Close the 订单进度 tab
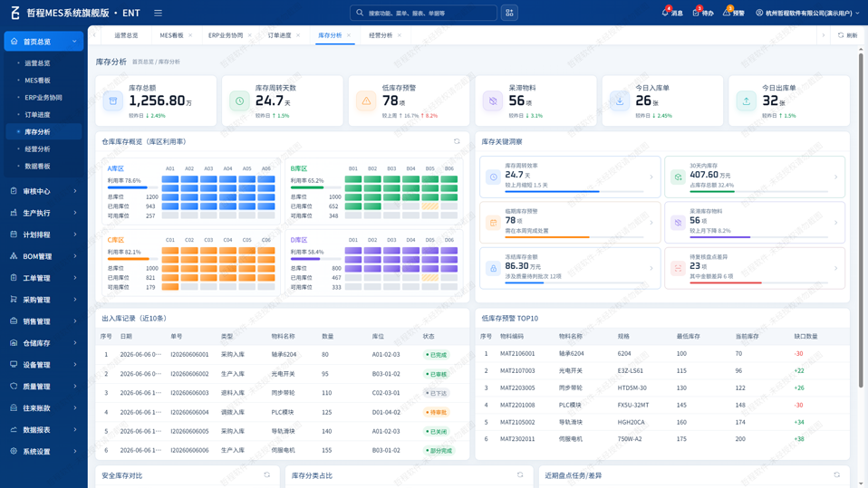This screenshot has height=488, width=868. click(298, 35)
